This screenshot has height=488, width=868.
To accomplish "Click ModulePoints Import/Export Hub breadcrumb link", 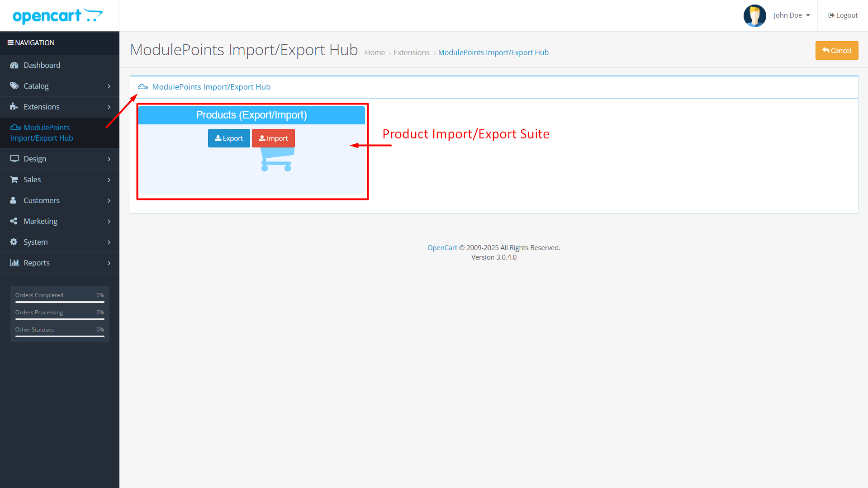I will pyautogui.click(x=493, y=52).
